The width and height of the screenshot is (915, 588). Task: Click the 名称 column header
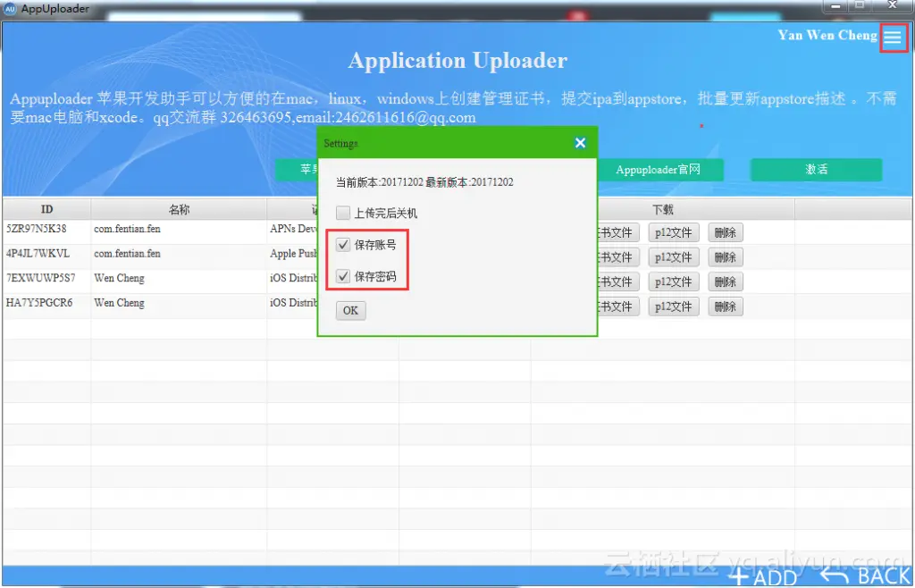coord(179,209)
